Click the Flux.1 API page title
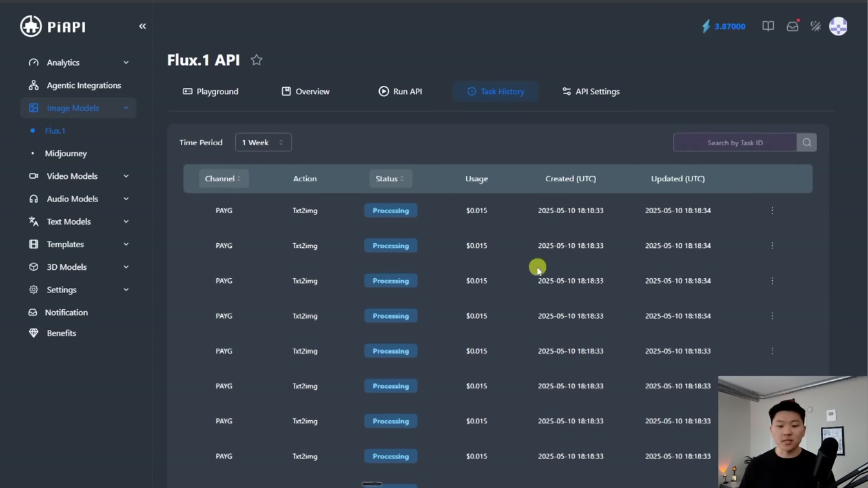868x488 pixels. tap(203, 60)
